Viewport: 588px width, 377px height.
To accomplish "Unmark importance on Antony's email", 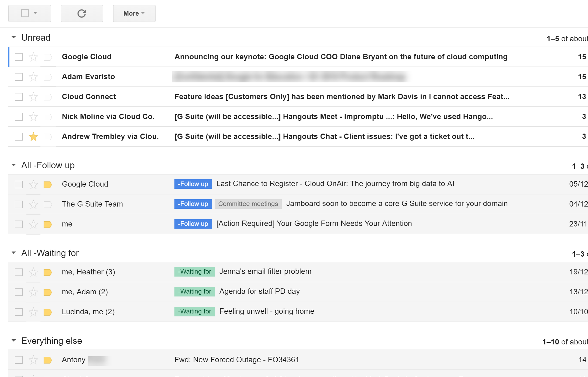I will [48, 360].
